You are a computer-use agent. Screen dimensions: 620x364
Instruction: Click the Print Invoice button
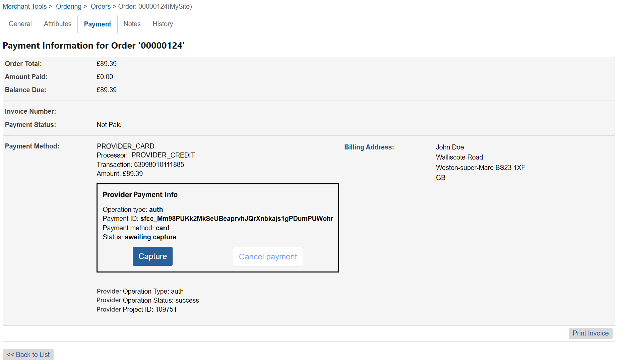point(591,333)
